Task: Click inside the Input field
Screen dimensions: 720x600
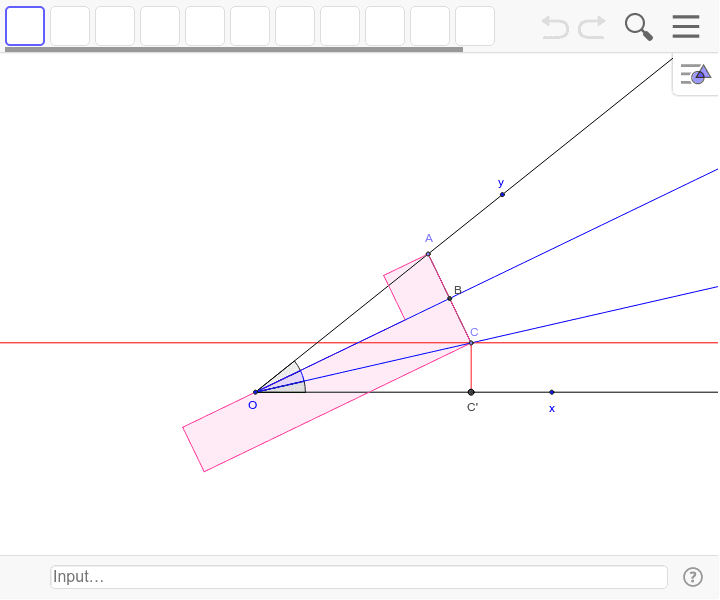Action: [359, 577]
